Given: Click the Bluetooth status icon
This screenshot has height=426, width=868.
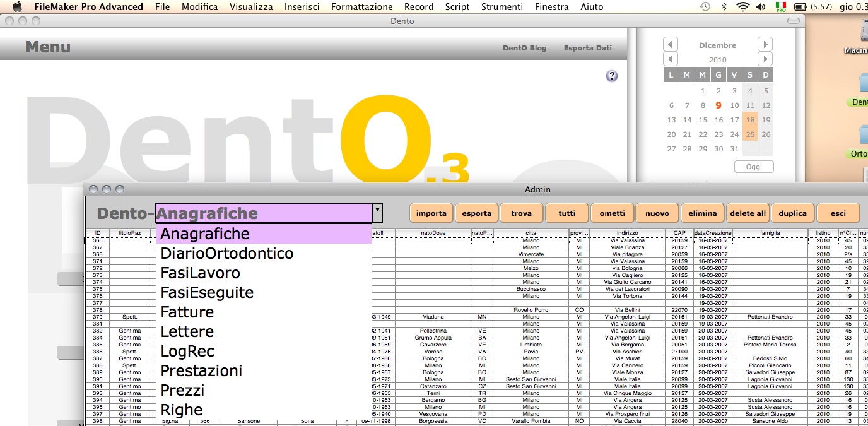Looking at the screenshot, I should tap(724, 7).
